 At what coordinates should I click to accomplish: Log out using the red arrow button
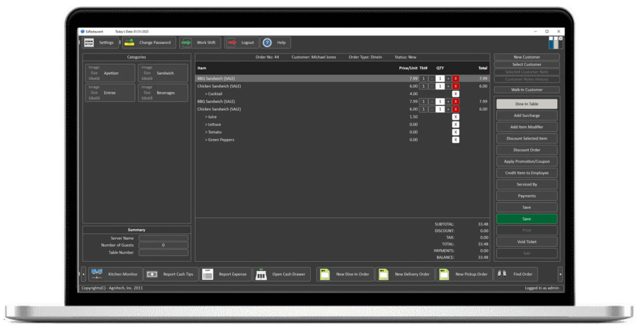pyautogui.click(x=241, y=43)
